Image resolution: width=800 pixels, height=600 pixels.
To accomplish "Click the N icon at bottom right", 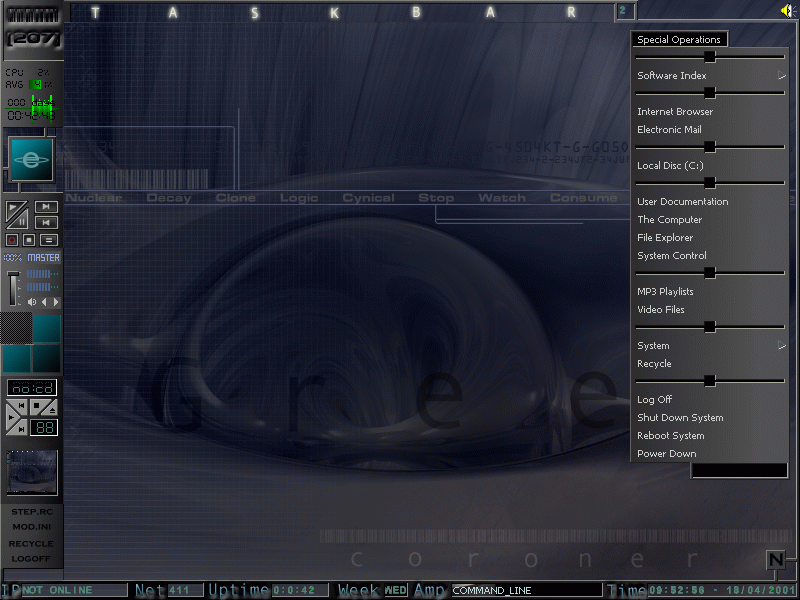I will [776, 559].
